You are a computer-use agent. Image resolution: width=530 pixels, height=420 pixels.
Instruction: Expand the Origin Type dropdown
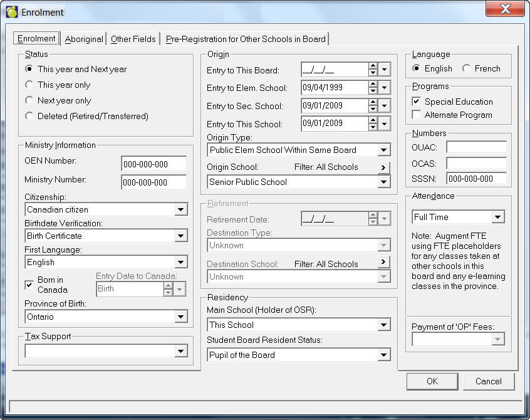tap(383, 150)
